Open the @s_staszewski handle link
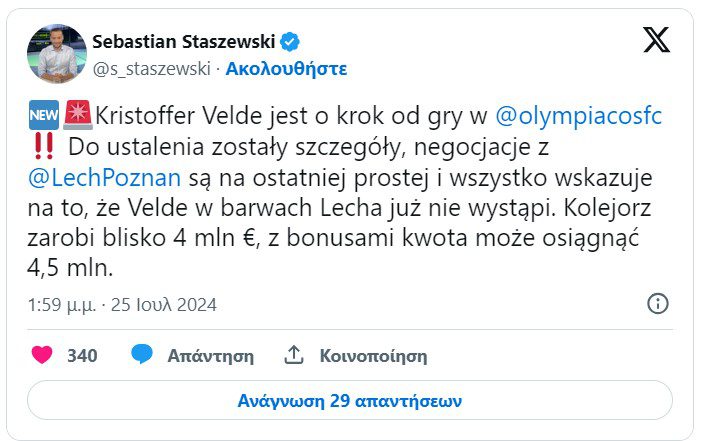 pos(152,69)
